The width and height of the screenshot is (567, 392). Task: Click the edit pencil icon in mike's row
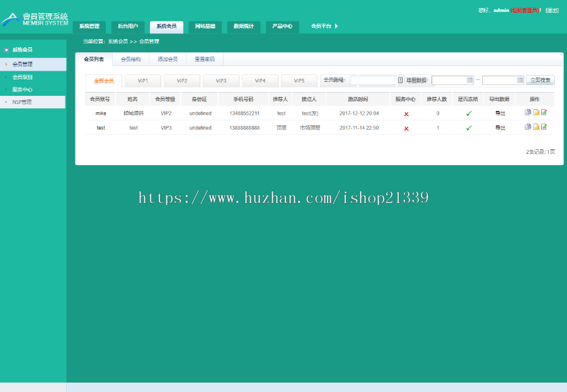[x=544, y=112]
